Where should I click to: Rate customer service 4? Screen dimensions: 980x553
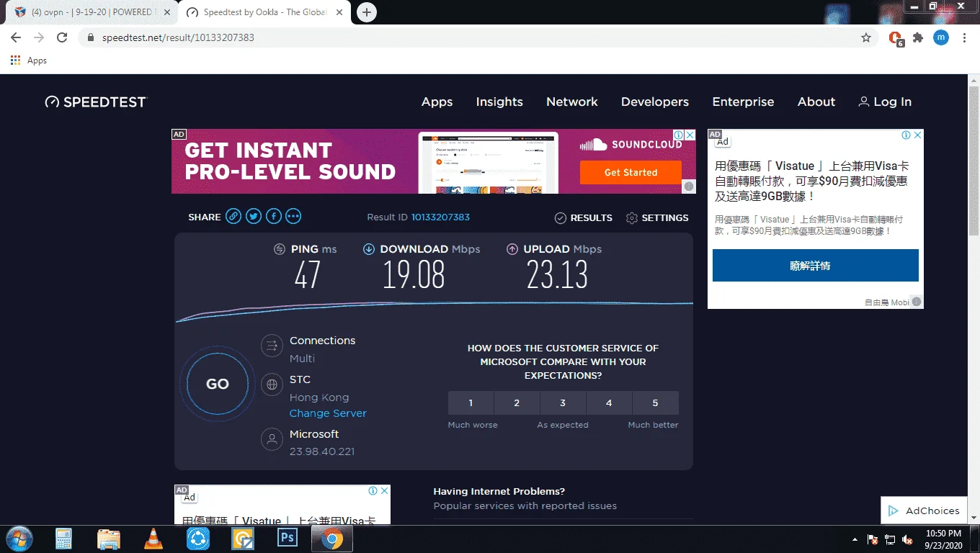tap(609, 403)
